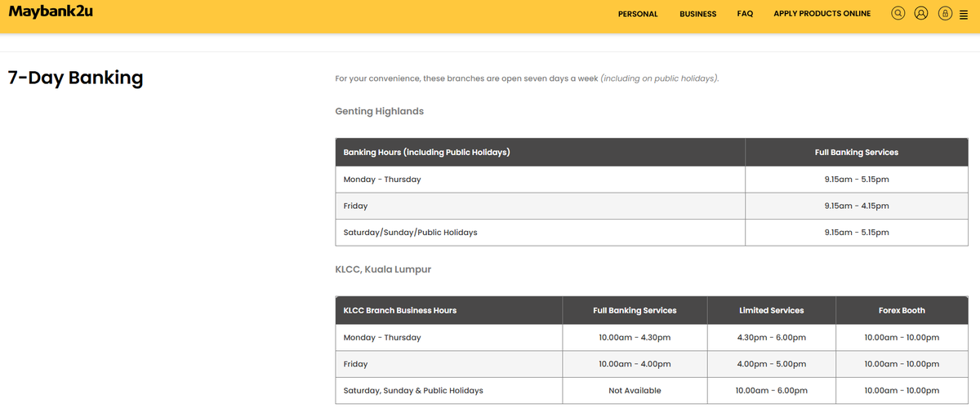This screenshot has width=980, height=413.
Task: Open the user profile icon
Action: [x=921, y=13]
